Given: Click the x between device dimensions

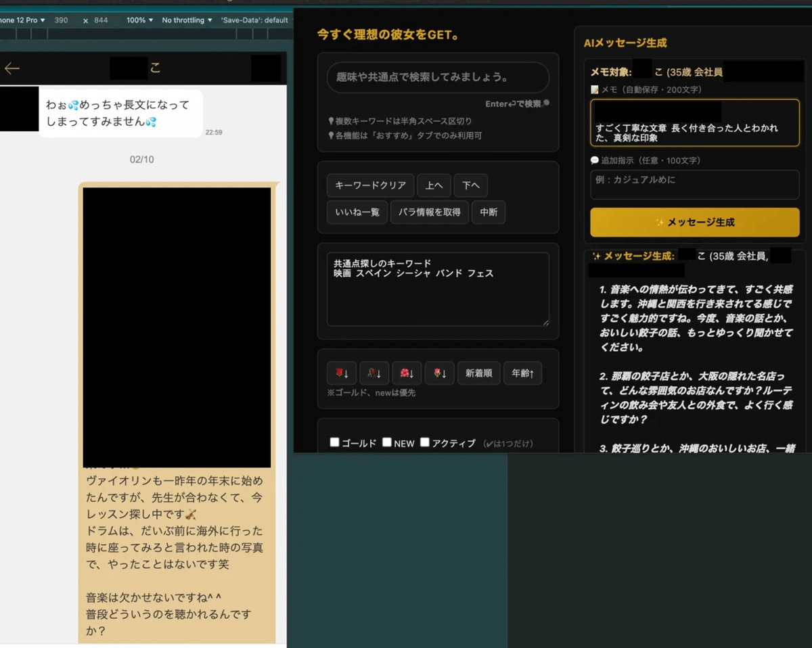Looking at the screenshot, I should 85,20.
